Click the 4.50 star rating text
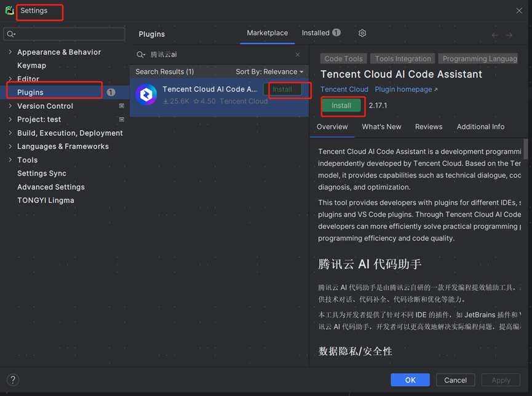Viewport: 532px width, 396px height. [x=205, y=101]
